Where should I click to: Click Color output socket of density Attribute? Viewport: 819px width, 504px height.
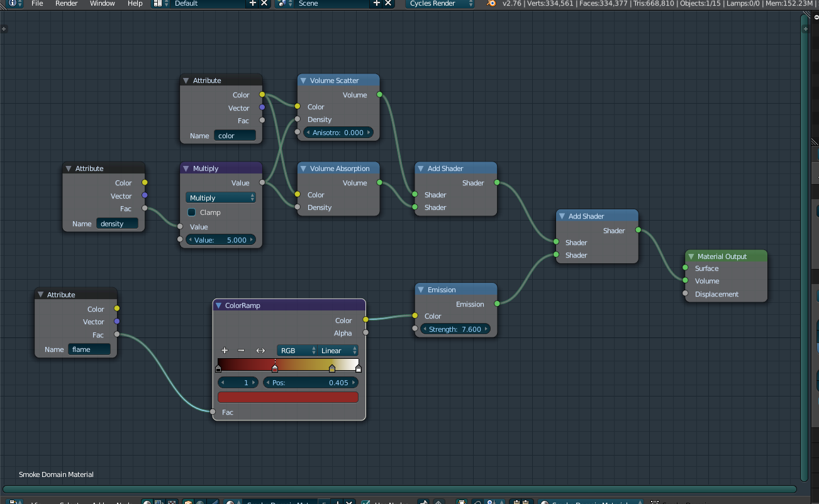tap(145, 182)
